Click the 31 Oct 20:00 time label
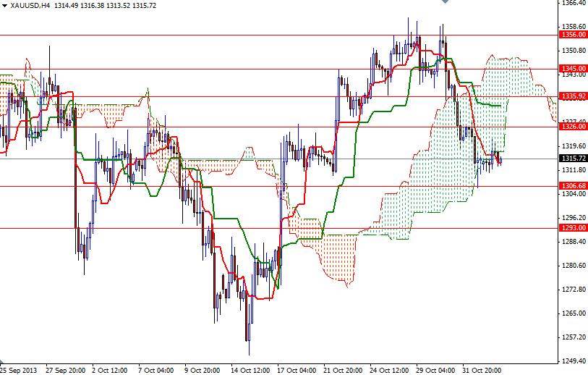Viewport: 588px width, 375px height. (x=482, y=371)
